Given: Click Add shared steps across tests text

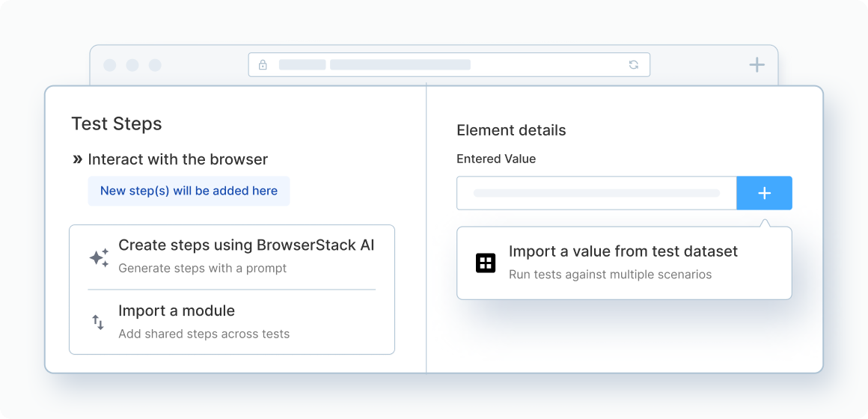Looking at the screenshot, I should tap(204, 334).
